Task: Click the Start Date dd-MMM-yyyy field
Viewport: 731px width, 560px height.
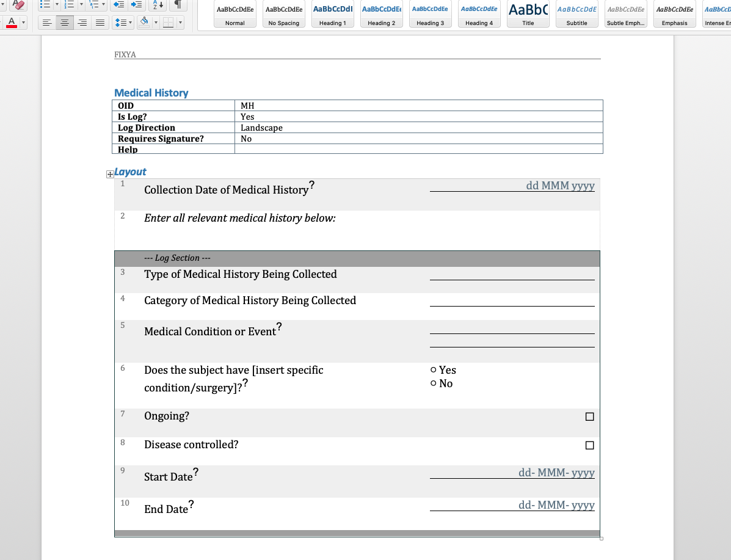Action: pos(512,473)
